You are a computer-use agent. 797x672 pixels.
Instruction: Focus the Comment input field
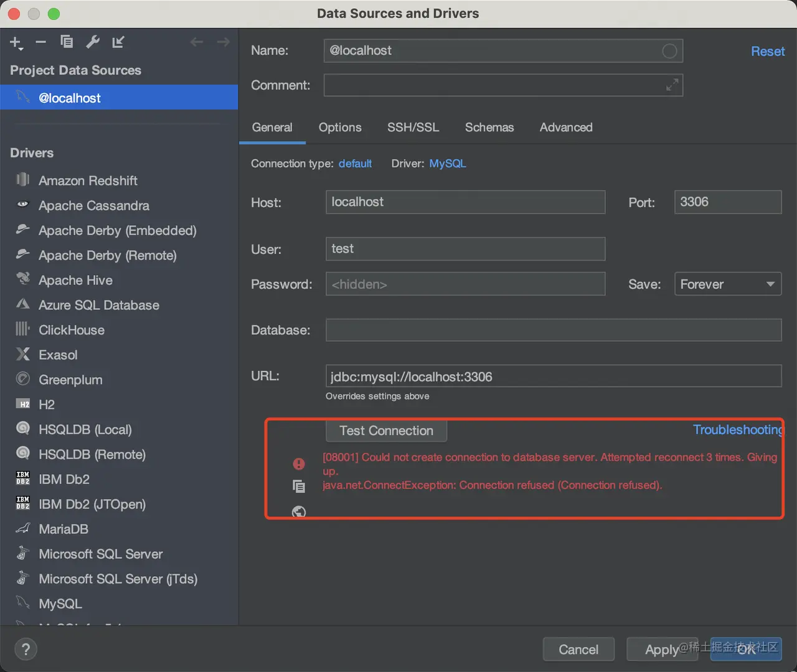click(503, 85)
